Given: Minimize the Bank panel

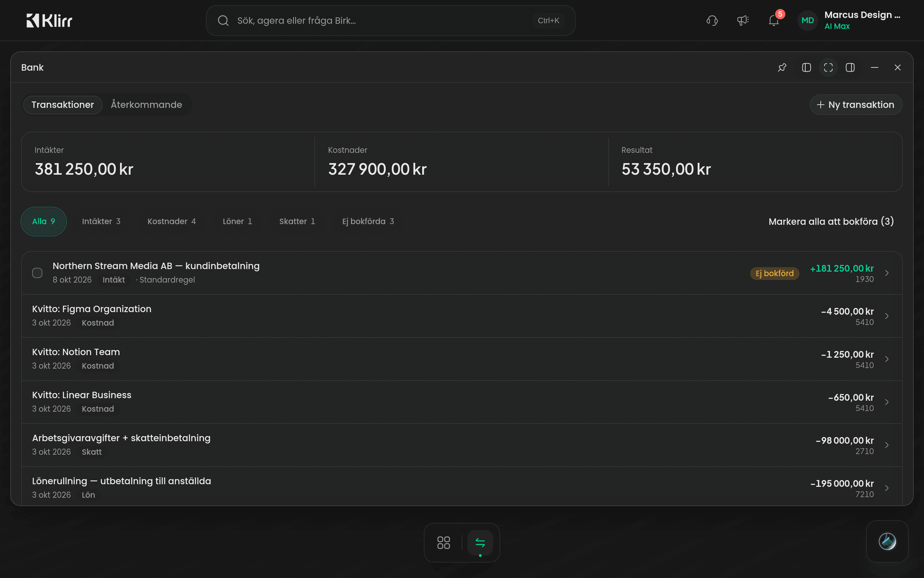Looking at the screenshot, I should pos(874,68).
